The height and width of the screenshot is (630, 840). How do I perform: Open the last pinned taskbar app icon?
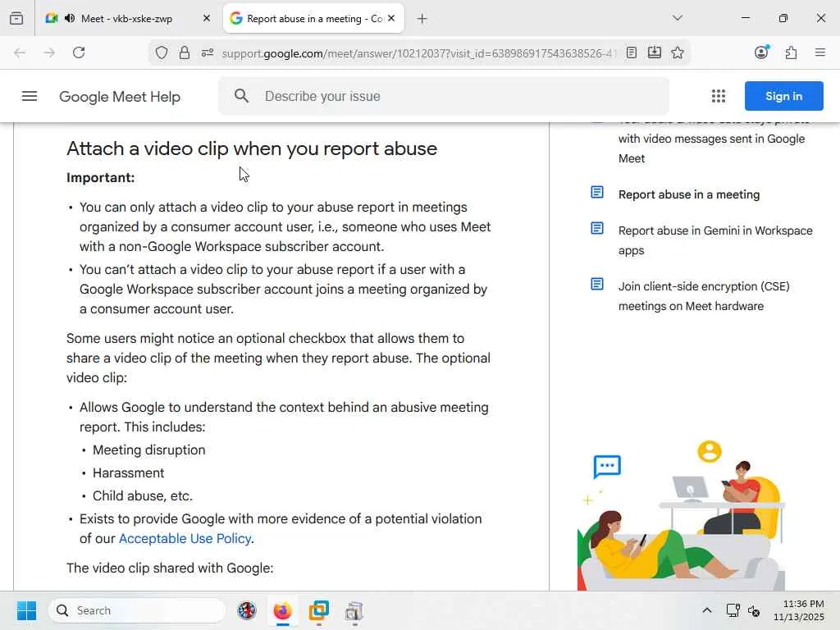tap(354, 610)
